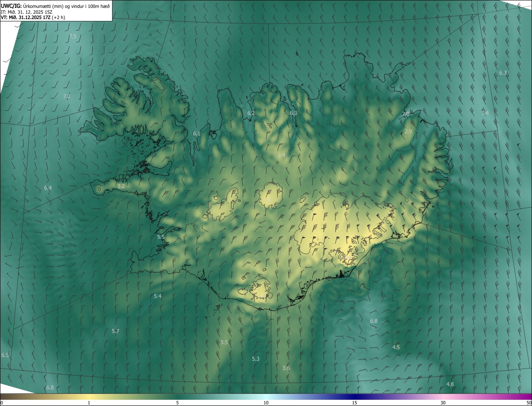This screenshot has width=532, height=406.
Task: Click the 5.4 value label on the map
Action: coord(158,296)
